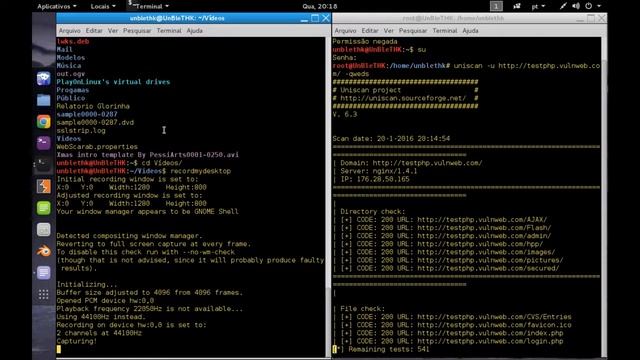Launch the orange Burp Suite dock icon

click(x=43, y=186)
